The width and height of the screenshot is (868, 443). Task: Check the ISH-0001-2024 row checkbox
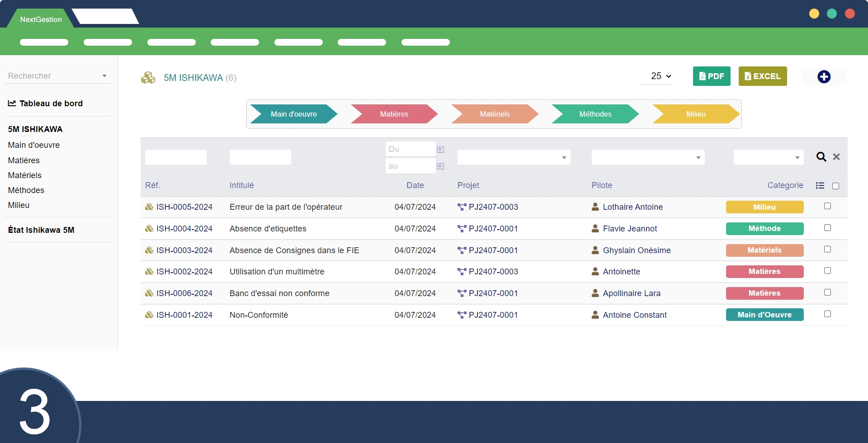click(x=827, y=314)
